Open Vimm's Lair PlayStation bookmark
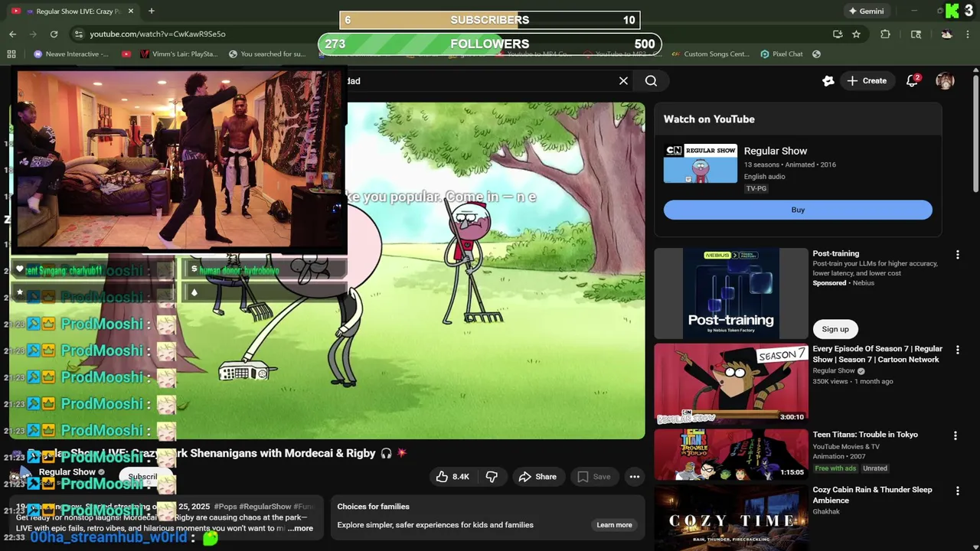Image resolution: width=980 pixels, height=551 pixels. point(179,54)
